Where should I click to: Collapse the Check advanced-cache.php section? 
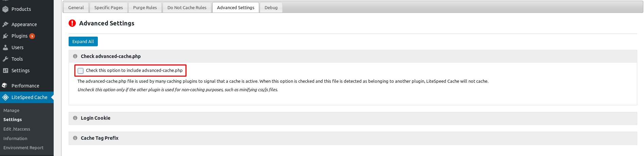tap(353, 56)
